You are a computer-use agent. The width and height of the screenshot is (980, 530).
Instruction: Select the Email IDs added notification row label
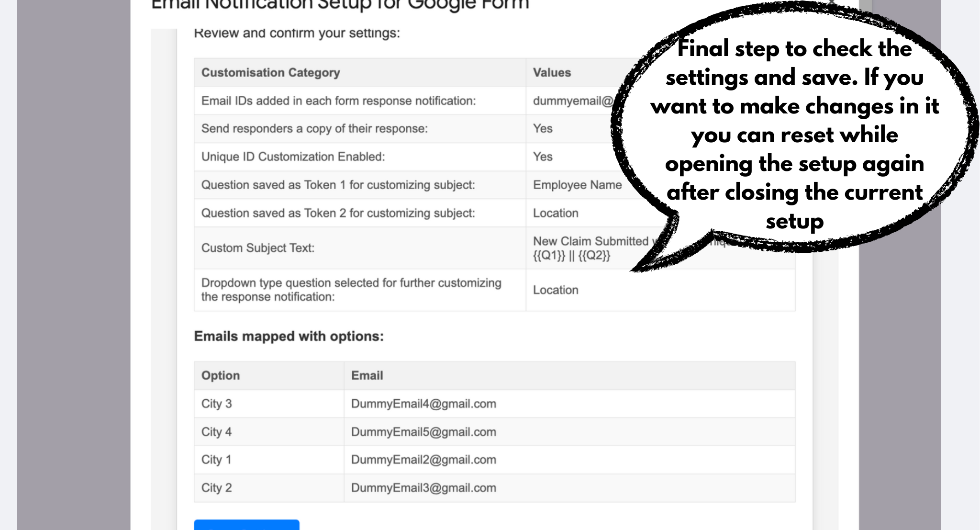pos(338,101)
